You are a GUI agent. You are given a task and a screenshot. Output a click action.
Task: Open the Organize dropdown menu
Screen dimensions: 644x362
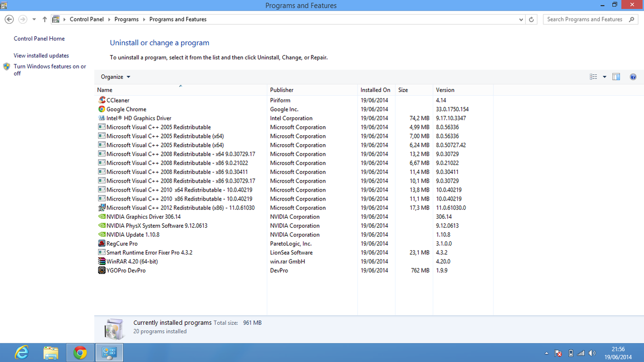(115, 77)
